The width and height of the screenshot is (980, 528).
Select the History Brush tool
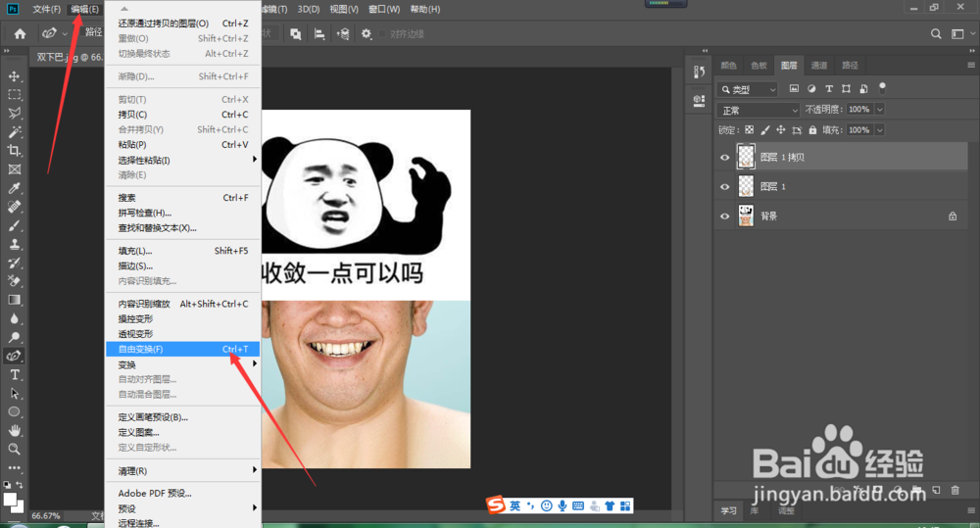tap(15, 263)
